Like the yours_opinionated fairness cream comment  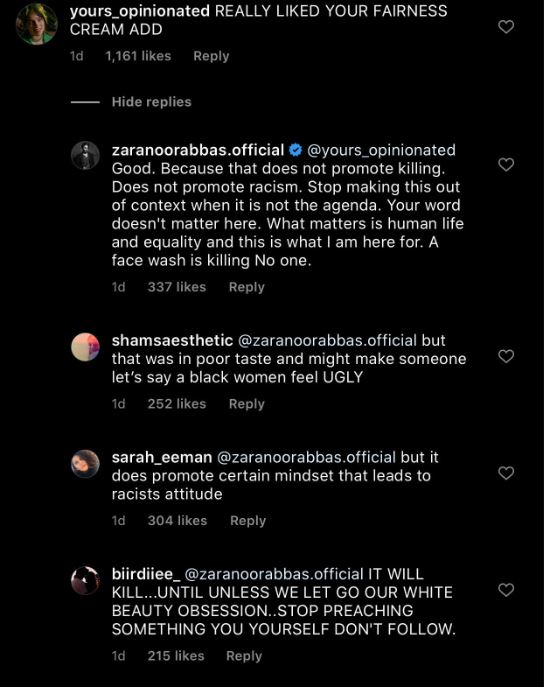tap(506, 27)
